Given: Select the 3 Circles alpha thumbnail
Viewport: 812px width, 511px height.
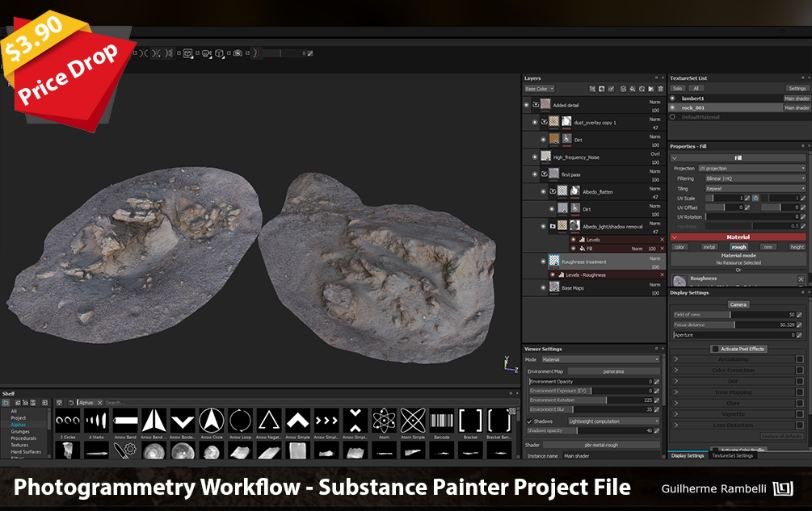Looking at the screenshot, I should tap(68, 421).
